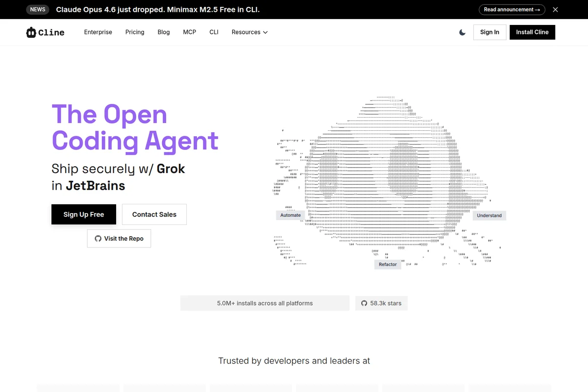Click Contact Sales
The height and width of the screenshot is (392, 588).
click(x=154, y=214)
